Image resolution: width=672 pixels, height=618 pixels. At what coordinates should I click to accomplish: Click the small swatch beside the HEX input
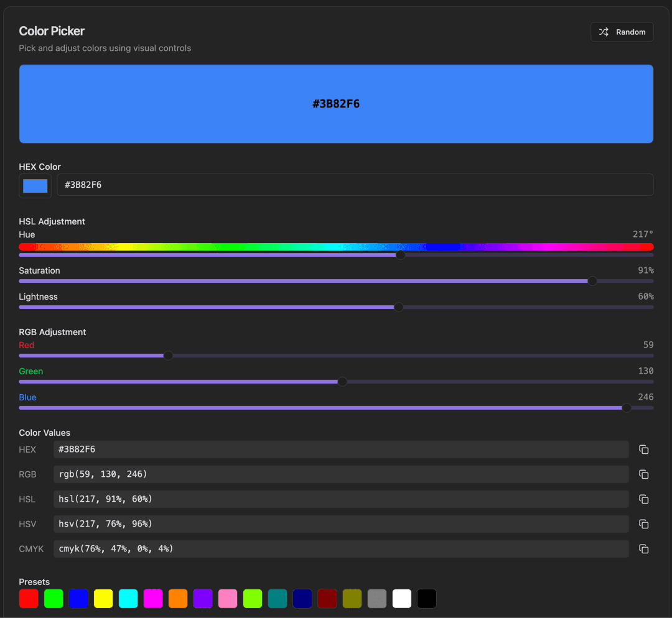[35, 185]
